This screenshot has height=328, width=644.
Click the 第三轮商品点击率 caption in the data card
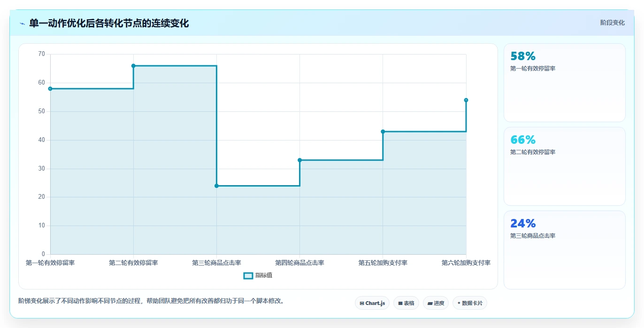coord(533,236)
